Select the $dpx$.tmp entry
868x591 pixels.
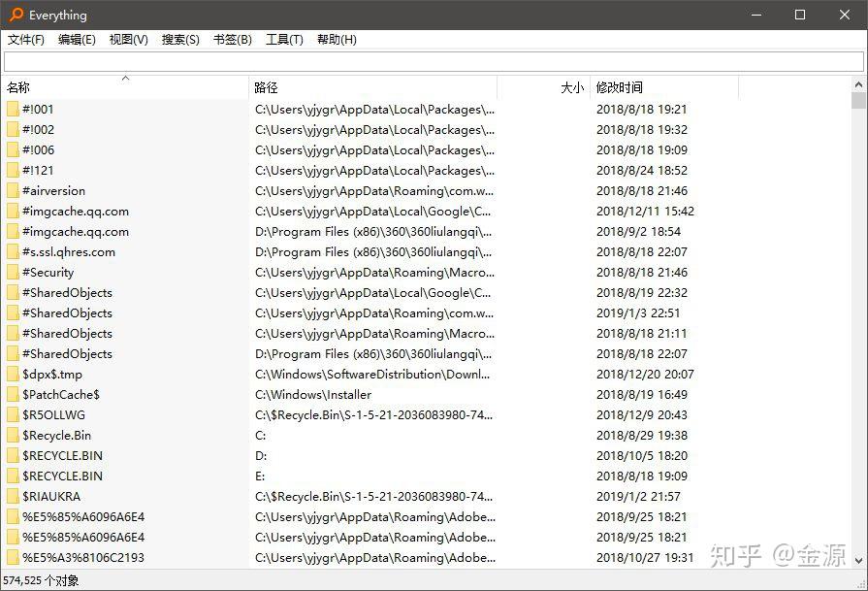tap(52, 374)
